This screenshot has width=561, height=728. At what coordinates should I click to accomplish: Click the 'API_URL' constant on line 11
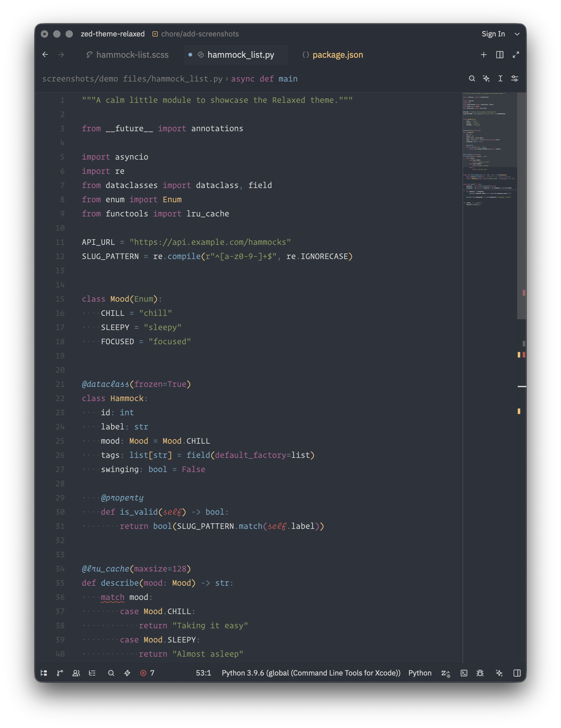98,242
